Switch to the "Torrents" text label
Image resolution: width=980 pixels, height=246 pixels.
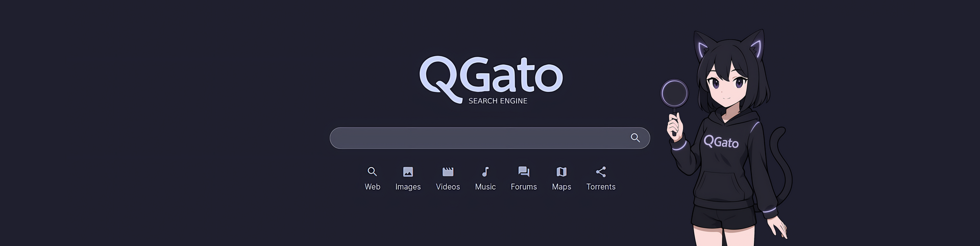click(601, 187)
